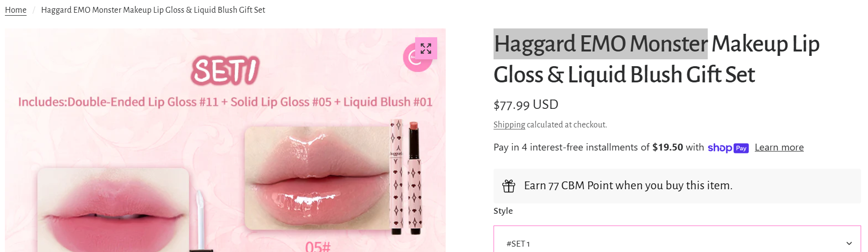Click the product breadcrumb title text
This screenshot has width=868, height=252.
pos(153,10)
